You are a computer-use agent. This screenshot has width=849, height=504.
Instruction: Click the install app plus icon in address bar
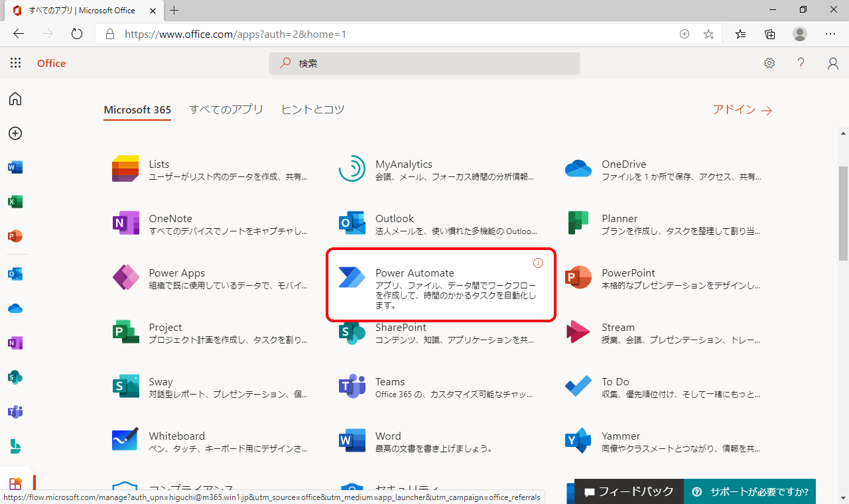click(x=685, y=34)
